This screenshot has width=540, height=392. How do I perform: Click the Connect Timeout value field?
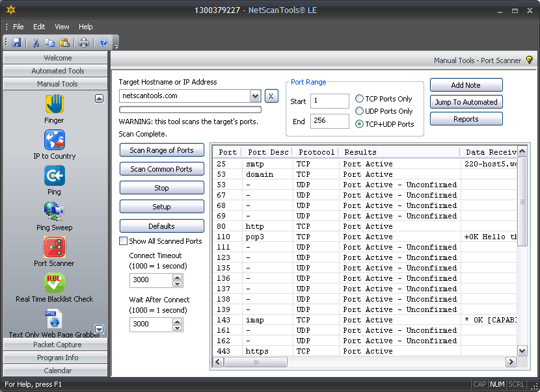click(151, 280)
